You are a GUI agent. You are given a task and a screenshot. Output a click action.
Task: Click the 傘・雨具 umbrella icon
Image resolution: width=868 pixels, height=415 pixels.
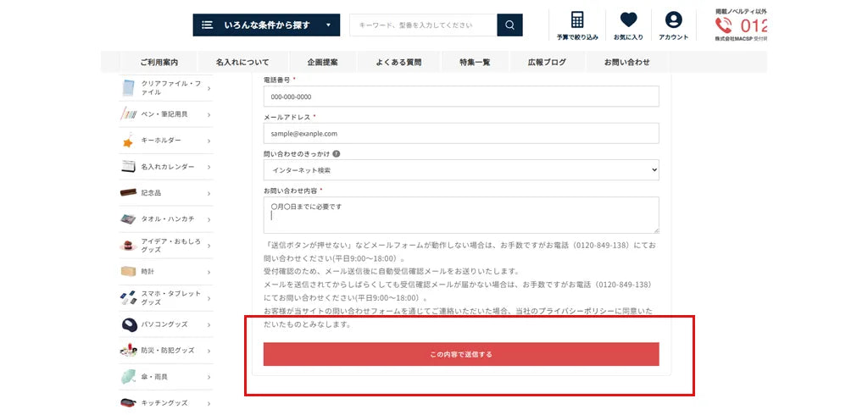pyautogui.click(x=128, y=377)
